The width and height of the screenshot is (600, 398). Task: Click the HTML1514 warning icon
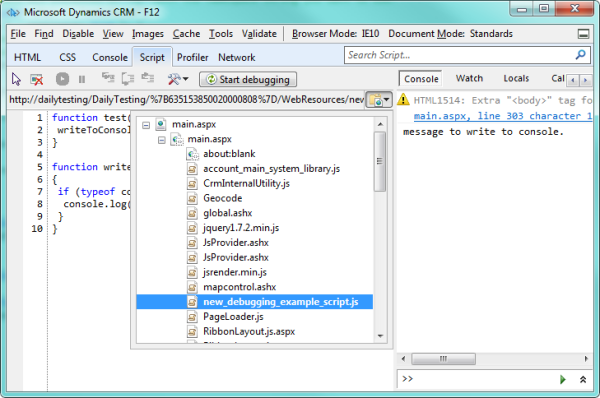403,100
